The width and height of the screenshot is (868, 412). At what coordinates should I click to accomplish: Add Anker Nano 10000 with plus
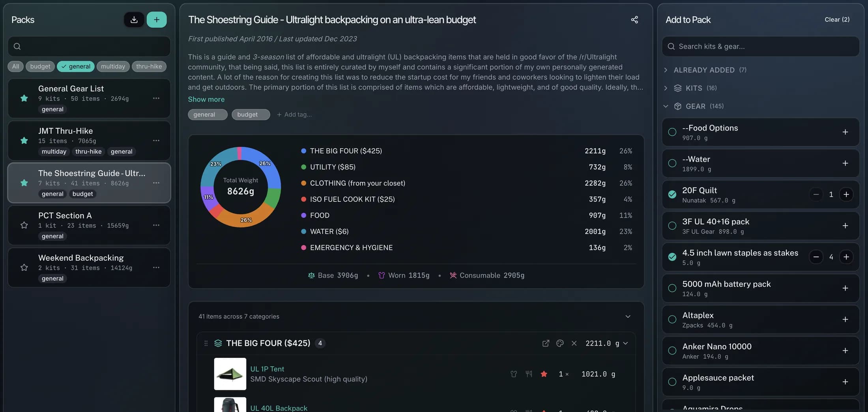coord(845,350)
